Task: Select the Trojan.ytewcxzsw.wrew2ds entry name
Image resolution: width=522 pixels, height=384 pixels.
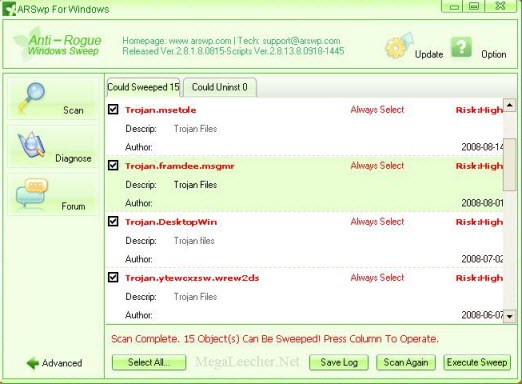Action: tap(192, 278)
